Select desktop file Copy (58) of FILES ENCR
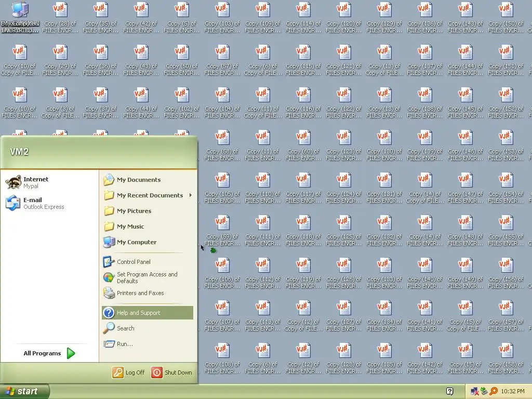Screen dimensions: 532x399 [x=222, y=146]
